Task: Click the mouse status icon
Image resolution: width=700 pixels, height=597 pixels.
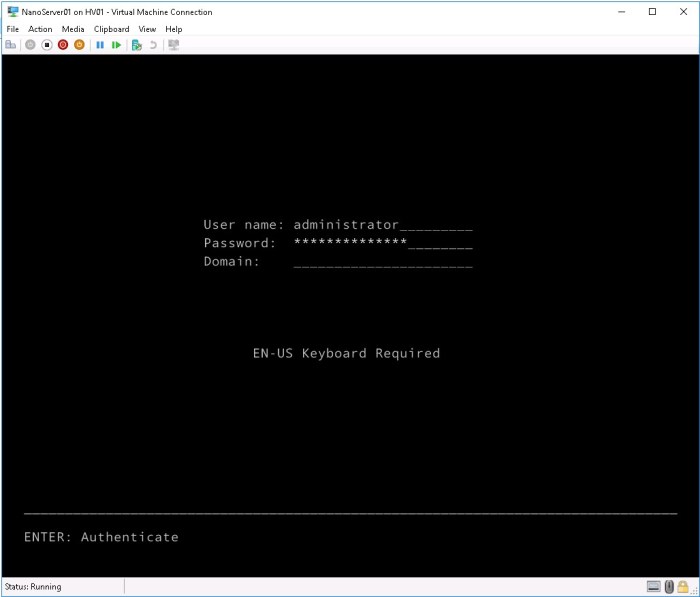Action: coord(669,586)
